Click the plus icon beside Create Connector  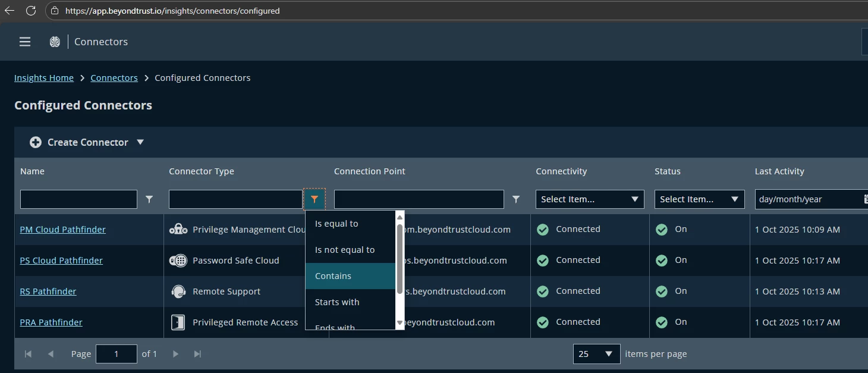(x=36, y=142)
